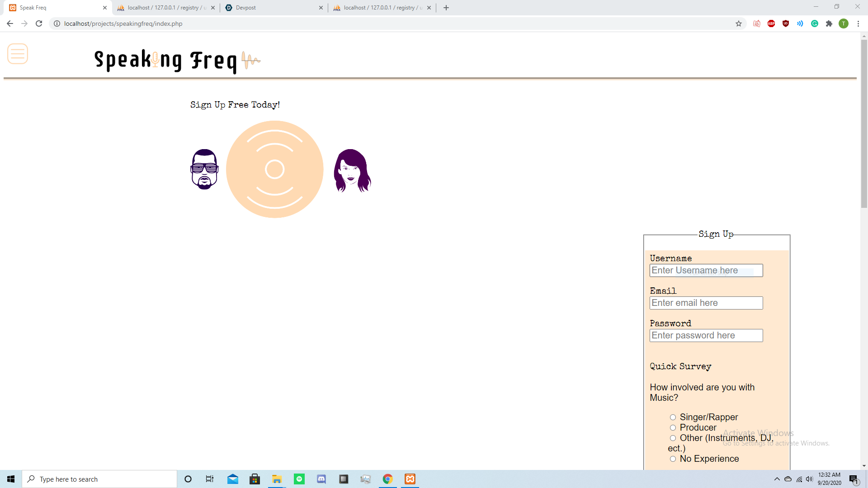Open Spotify from the taskbar
The image size is (868, 488).
(x=299, y=479)
